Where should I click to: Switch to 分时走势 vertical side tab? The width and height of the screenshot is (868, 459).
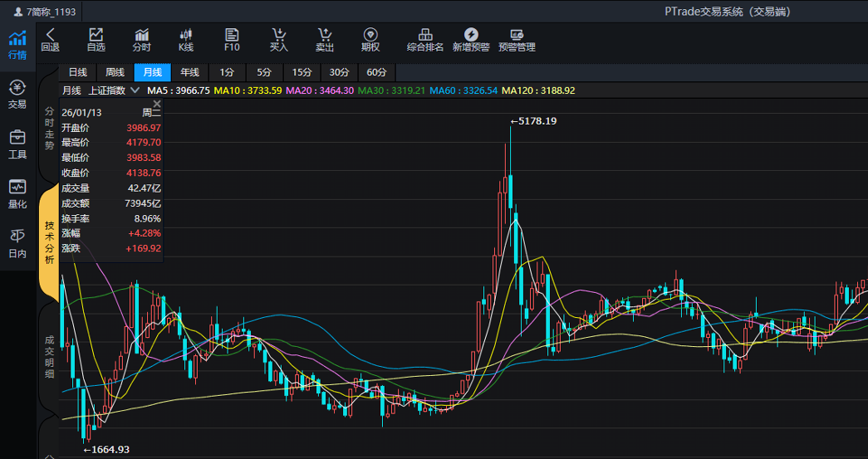coord(49,133)
